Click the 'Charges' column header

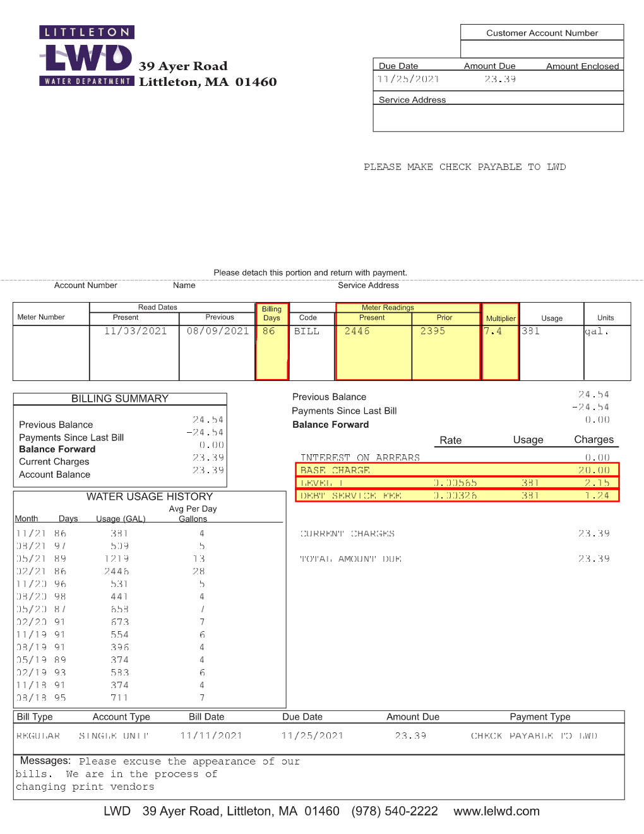click(593, 440)
